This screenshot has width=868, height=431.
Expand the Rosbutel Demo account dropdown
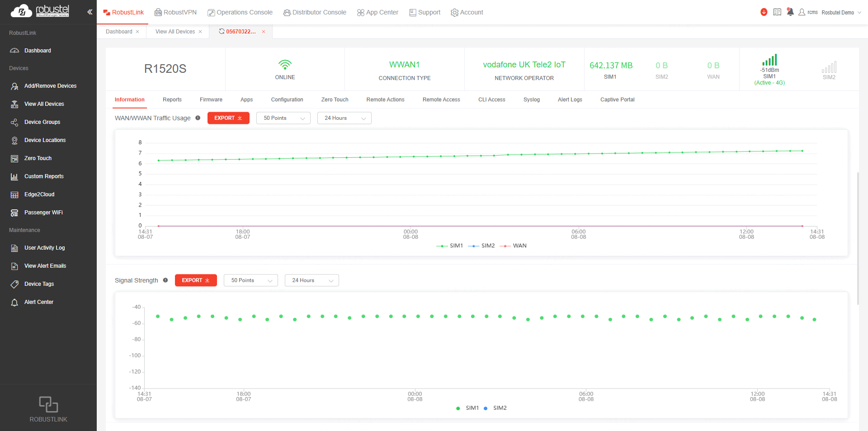841,13
